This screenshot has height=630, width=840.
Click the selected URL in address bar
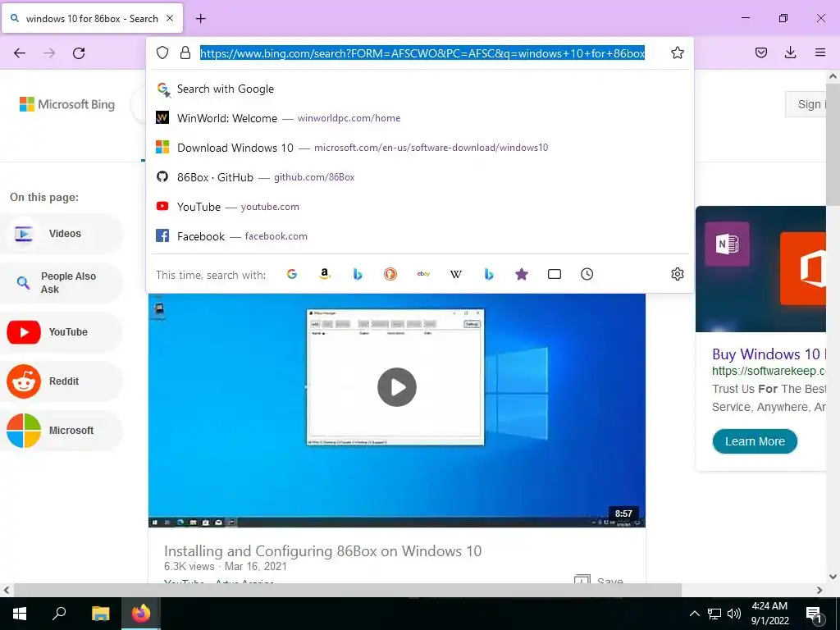coord(422,52)
